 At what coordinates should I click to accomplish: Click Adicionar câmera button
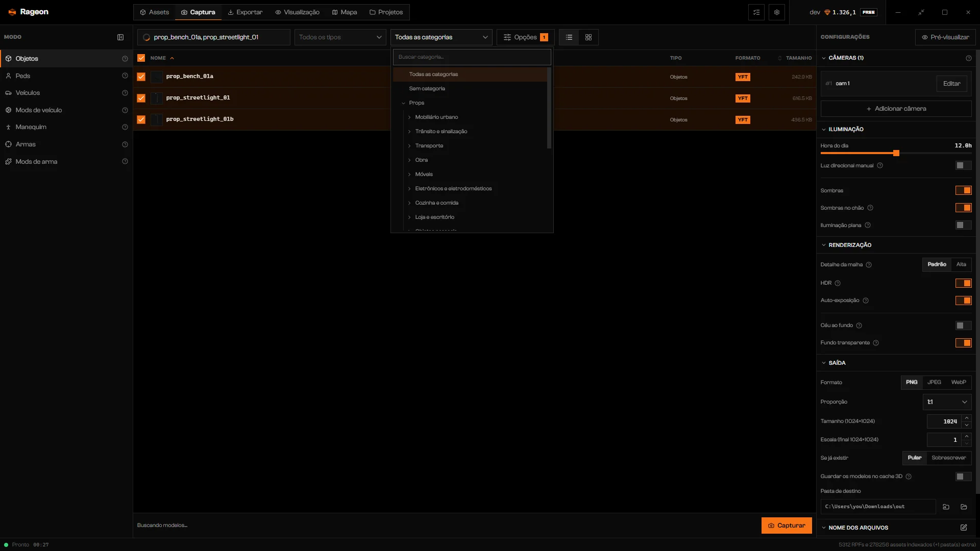(896, 109)
